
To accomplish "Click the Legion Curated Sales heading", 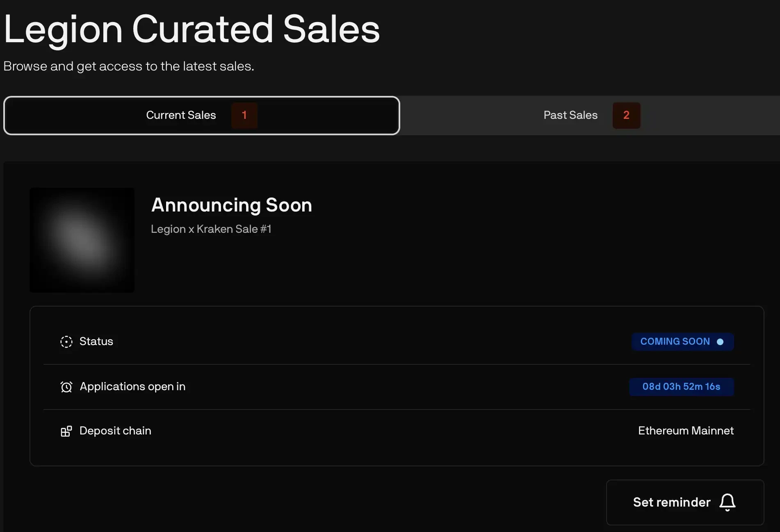I will [192, 30].
